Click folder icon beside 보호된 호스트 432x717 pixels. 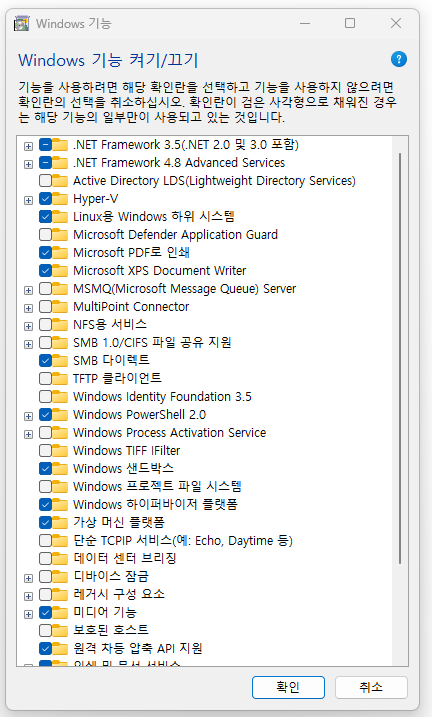[60, 630]
